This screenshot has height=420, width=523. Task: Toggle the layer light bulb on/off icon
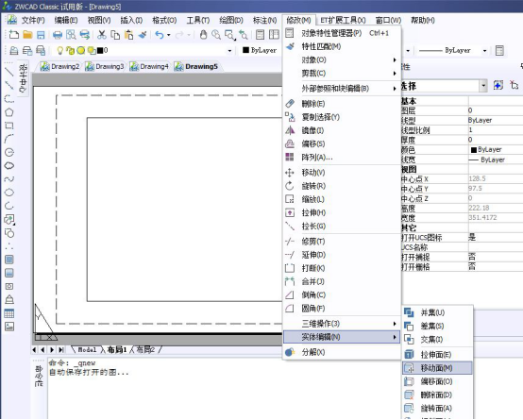[60, 50]
